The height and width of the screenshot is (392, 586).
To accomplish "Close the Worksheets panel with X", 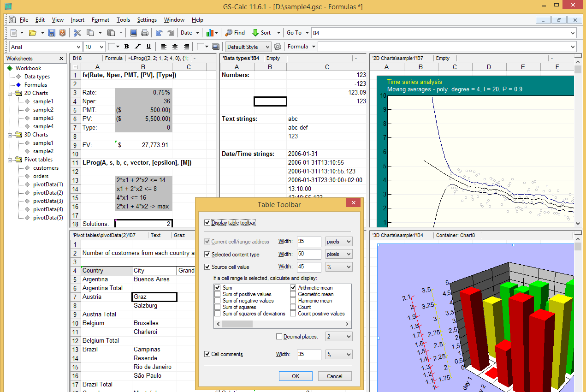I will [61, 59].
